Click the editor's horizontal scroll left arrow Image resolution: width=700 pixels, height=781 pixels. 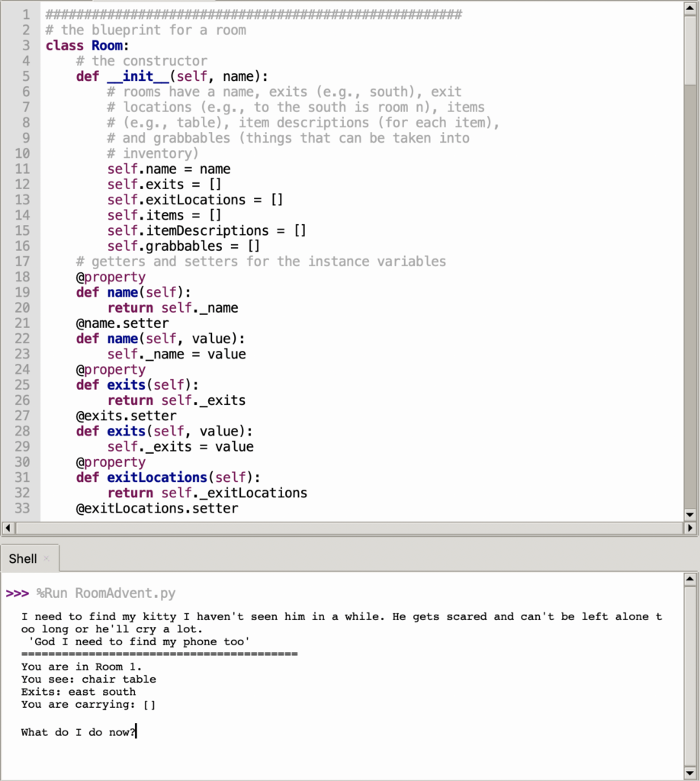click(8, 528)
